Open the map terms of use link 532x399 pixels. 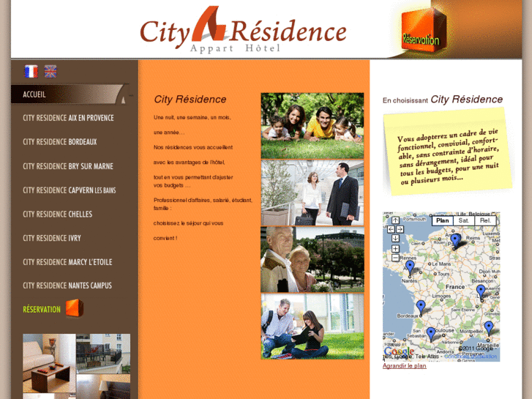471,357
